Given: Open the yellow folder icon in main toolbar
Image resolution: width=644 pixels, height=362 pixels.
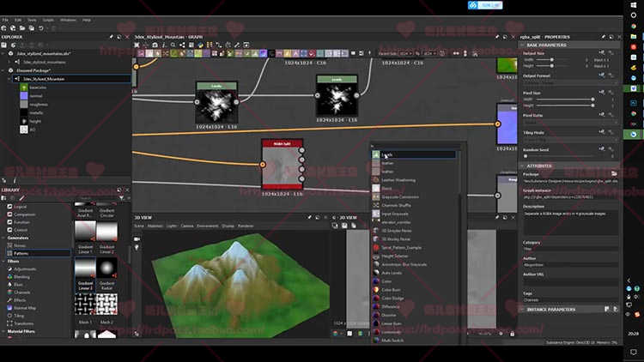Looking at the screenshot, I should click(22, 28).
